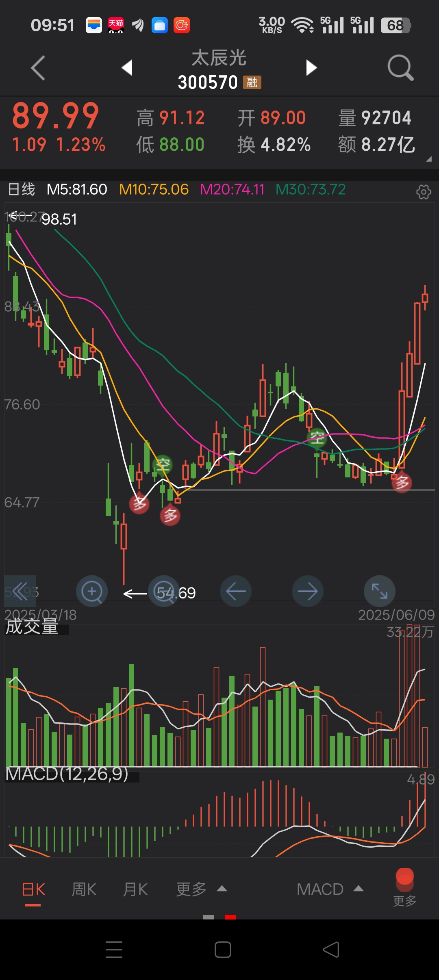
Task: Open Android recent apps menu button
Action: (114, 950)
